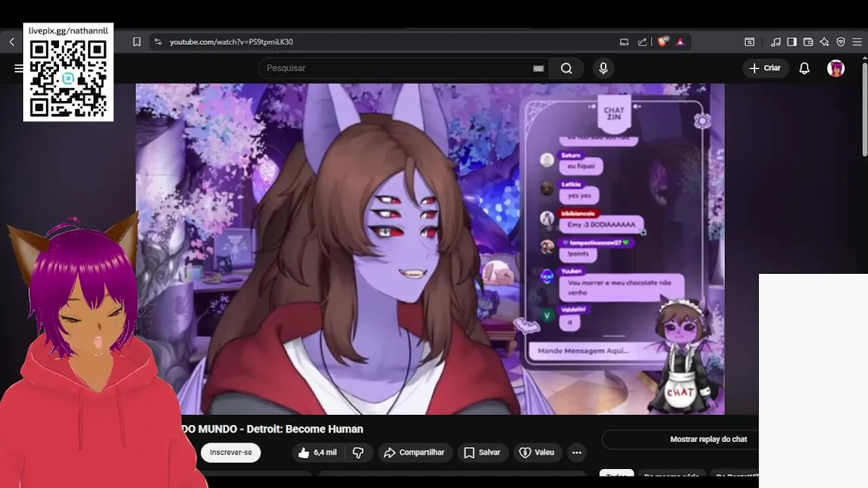This screenshot has width=868, height=488.
Task: Click the dislike thumbs down button
Action: pos(358,453)
